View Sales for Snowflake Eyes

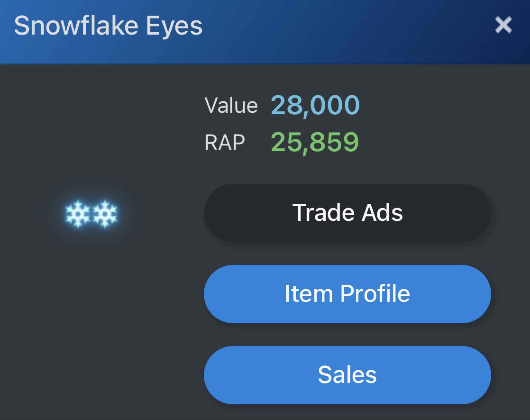point(347,375)
